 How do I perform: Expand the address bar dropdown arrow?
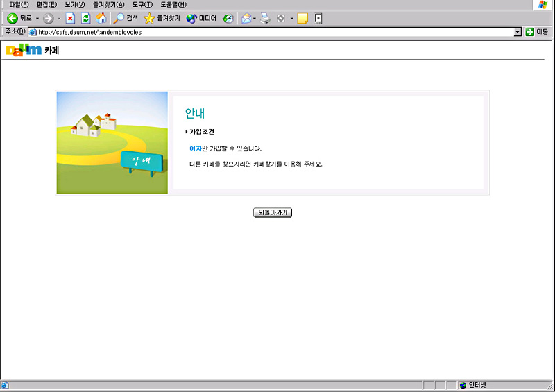click(x=518, y=32)
